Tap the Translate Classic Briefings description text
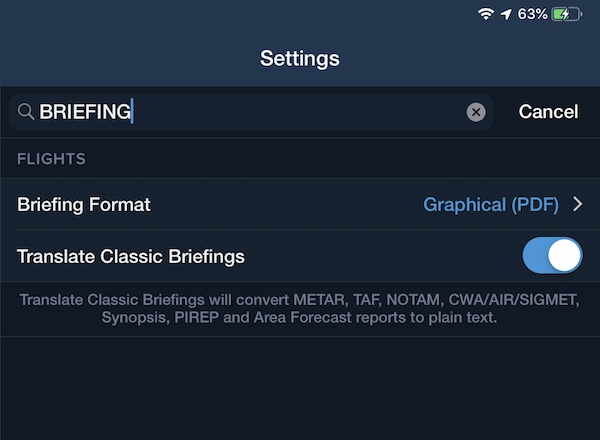 [299, 308]
